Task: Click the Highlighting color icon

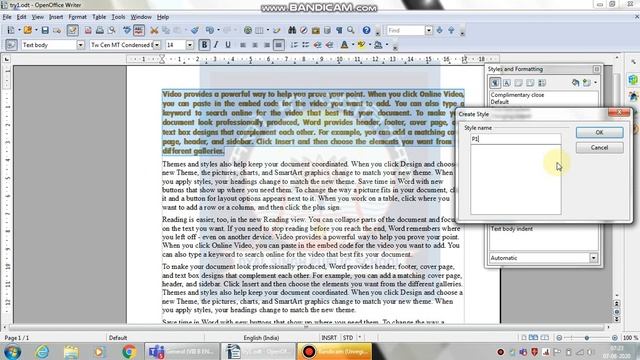Action: coord(361,45)
